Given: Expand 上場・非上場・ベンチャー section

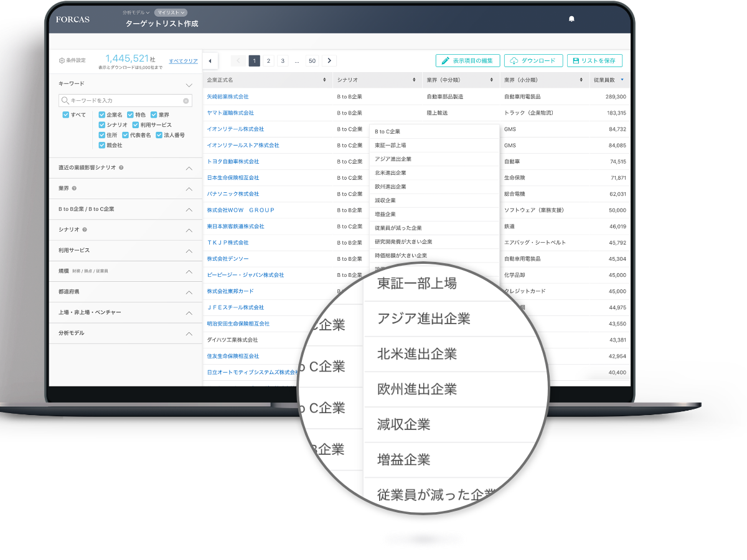Looking at the screenshot, I should tap(189, 313).
